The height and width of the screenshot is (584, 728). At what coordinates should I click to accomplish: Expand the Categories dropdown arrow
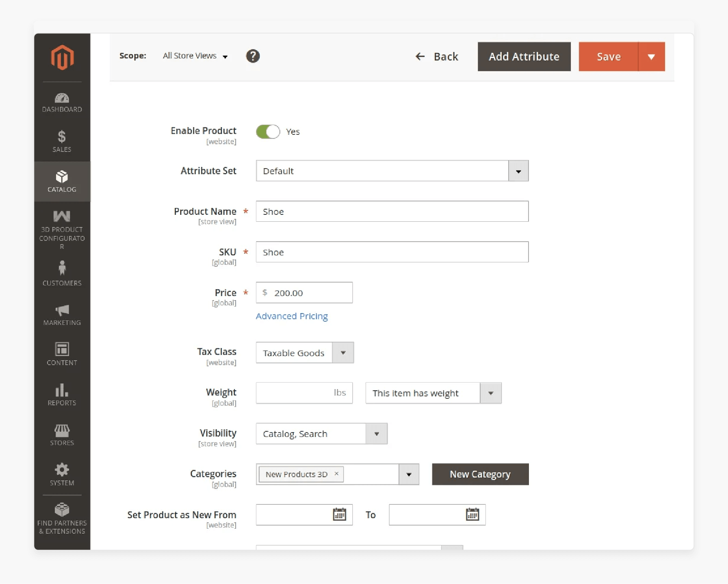click(x=409, y=474)
